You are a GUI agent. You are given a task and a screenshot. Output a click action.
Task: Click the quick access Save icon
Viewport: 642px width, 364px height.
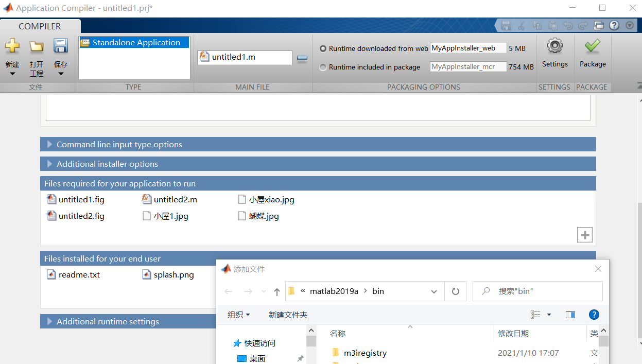506,25
